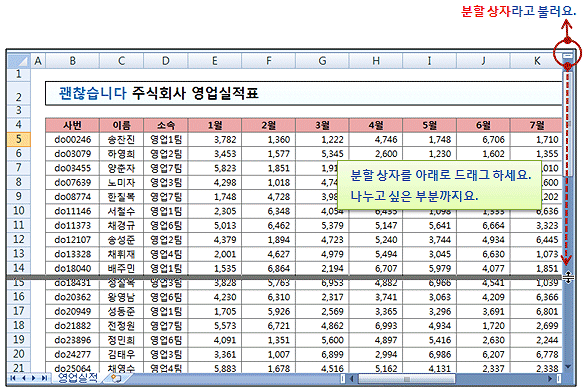The width and height of the screenshot is (584, 391).
Task: Select column K header
Action: (x=537, y=61)
